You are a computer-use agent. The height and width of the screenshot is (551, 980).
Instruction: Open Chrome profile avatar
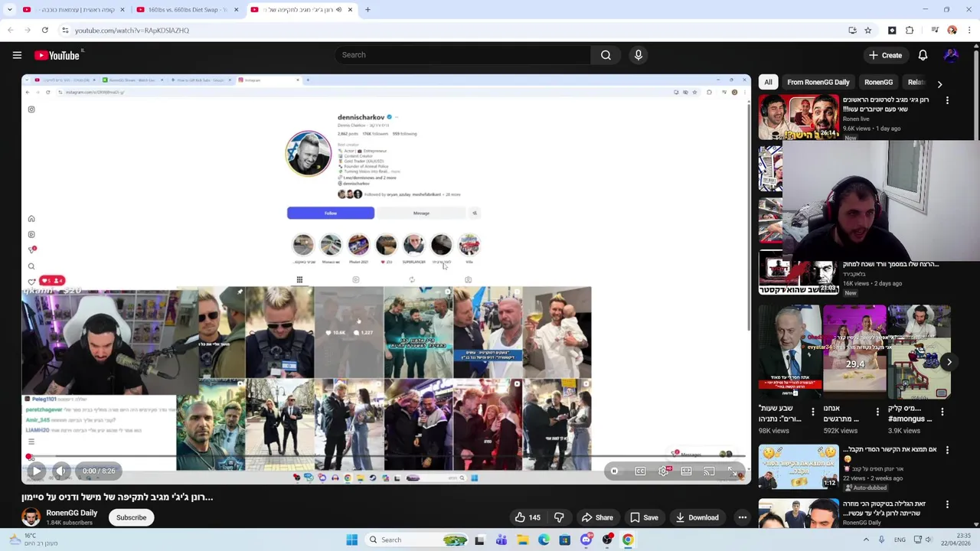[952, 31]
